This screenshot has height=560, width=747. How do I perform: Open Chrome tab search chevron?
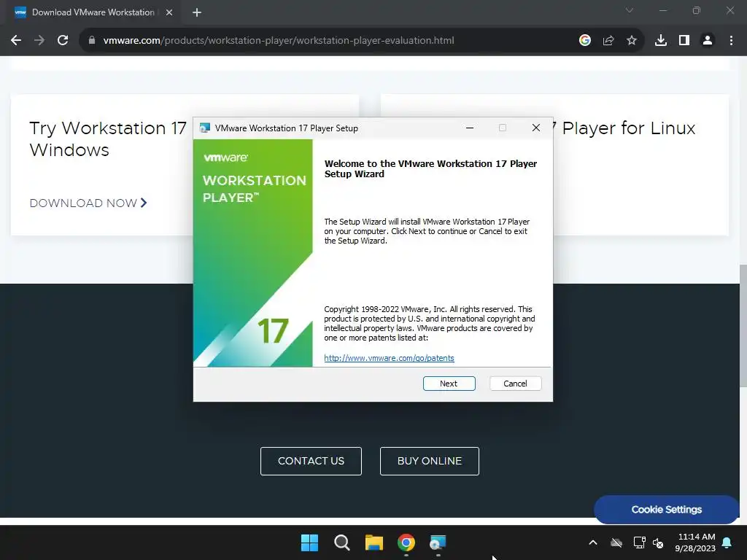630,10
